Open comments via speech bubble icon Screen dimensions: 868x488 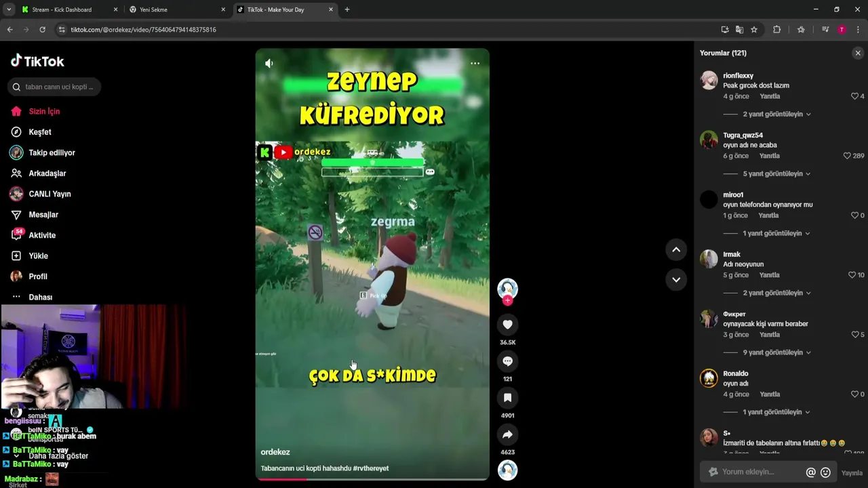click(507, 361)
